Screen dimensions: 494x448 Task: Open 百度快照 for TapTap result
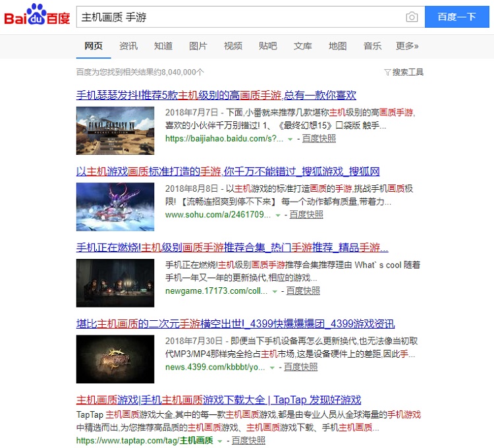tap(248, 440)
